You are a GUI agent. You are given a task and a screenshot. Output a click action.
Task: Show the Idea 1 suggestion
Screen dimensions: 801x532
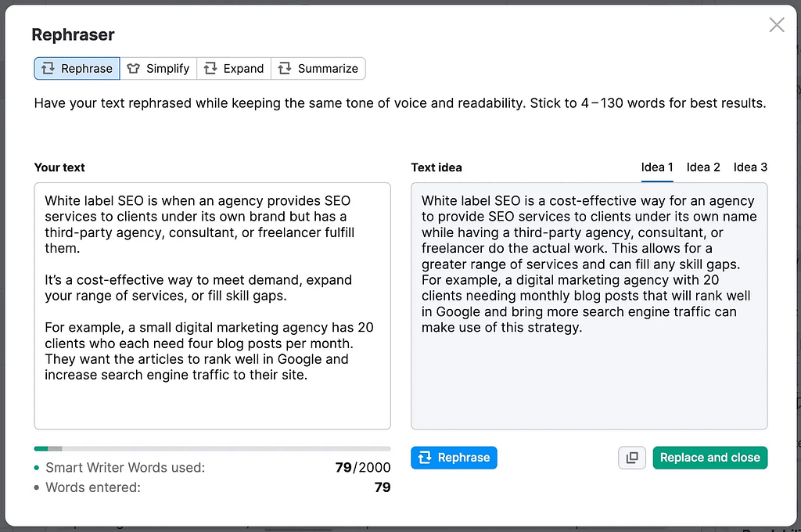point(657,167)
